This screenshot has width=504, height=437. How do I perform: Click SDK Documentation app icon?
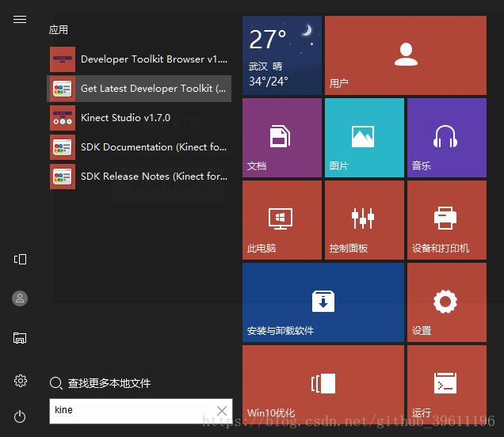(63, 147)
